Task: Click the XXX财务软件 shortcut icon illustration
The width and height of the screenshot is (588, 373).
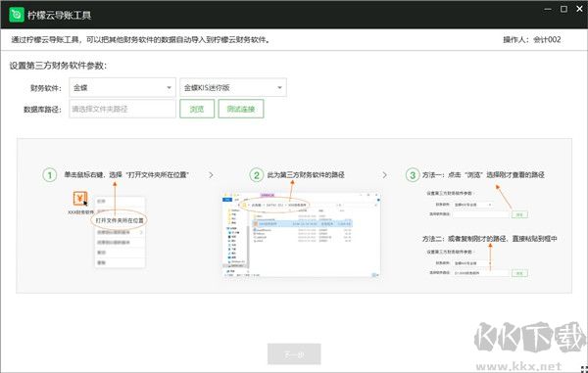Action: [80, 198]
